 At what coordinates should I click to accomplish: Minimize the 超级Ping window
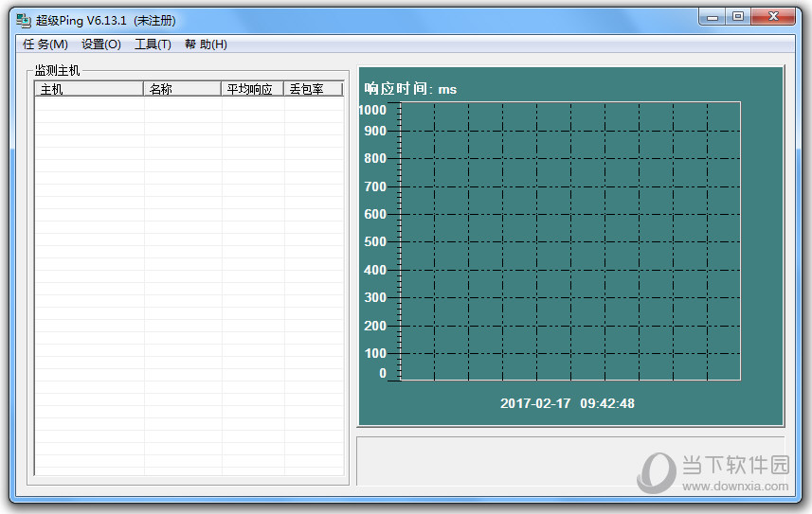[713, 17]
